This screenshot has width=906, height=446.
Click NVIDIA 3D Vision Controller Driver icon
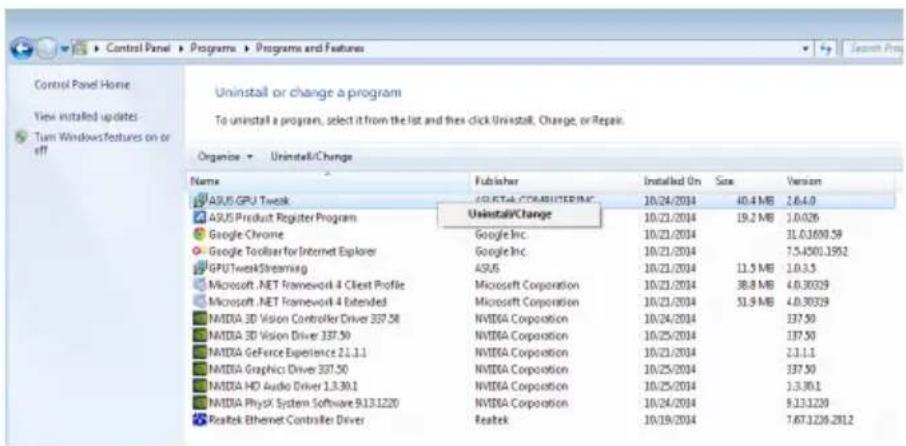200,319
